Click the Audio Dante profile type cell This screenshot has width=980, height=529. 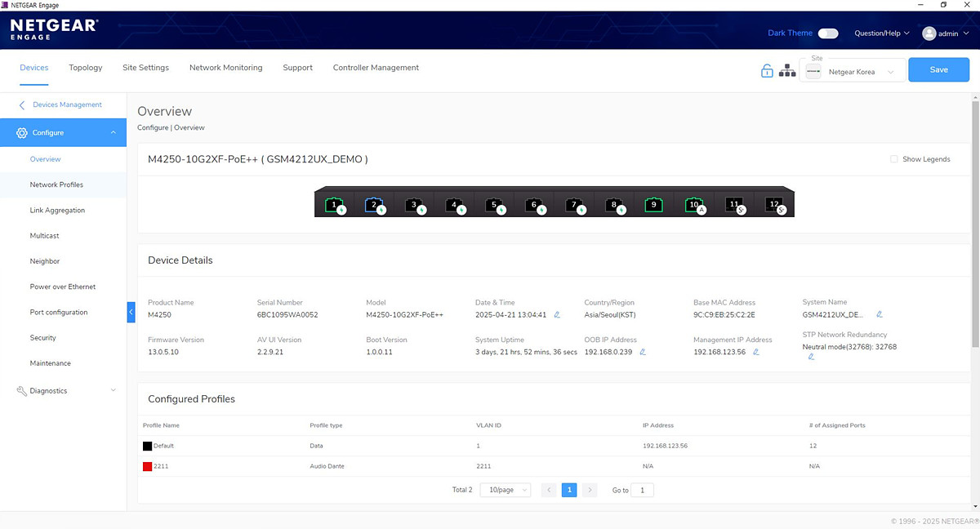click(327, 466)
